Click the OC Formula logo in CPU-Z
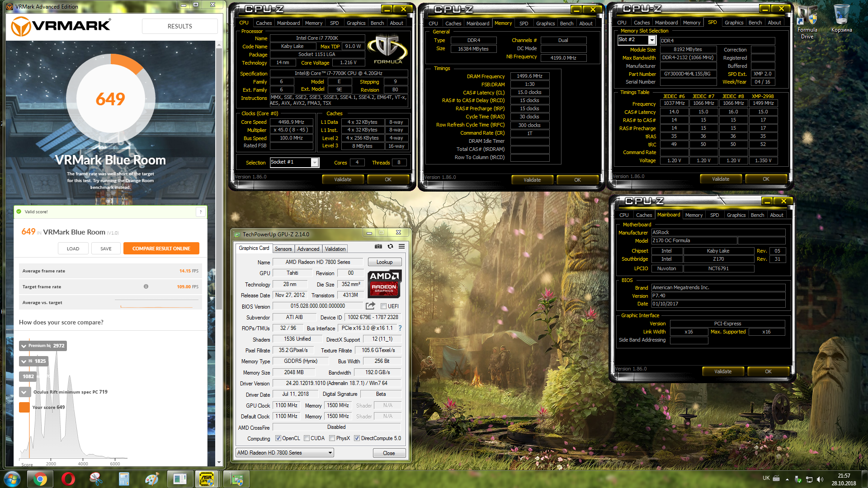This screenshot has width=868, height=488. (387, 50)
